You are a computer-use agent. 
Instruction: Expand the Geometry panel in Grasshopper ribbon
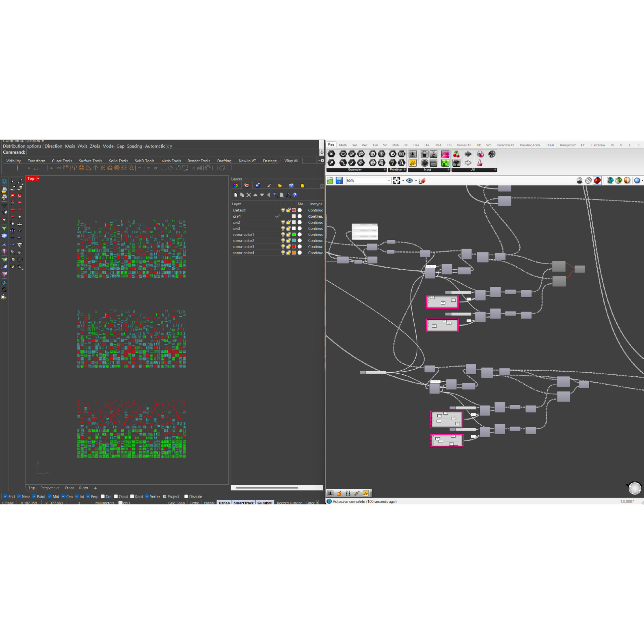tap(384, 170)
